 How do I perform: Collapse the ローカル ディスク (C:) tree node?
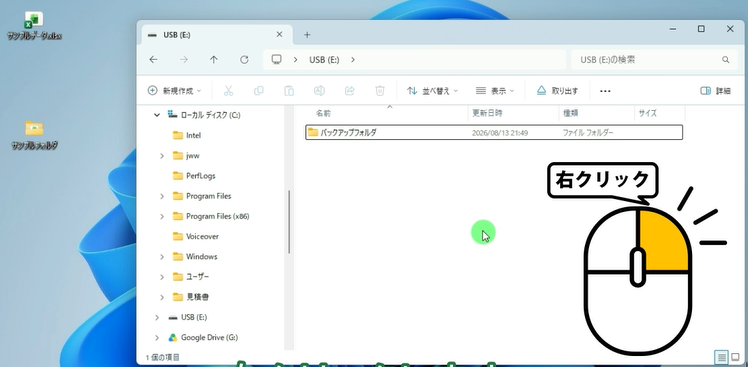coord(156,115)
